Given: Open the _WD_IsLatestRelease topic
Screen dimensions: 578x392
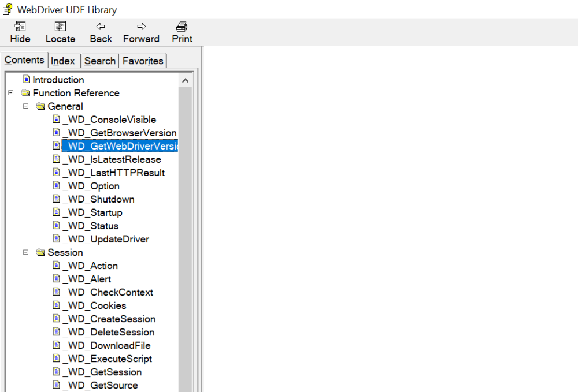Looking at the screenshot, I should click(x=112, y=159).
